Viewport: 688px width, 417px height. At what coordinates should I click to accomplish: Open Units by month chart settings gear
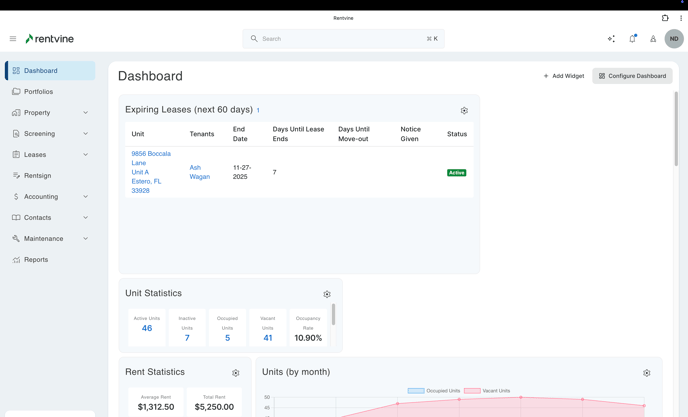(x=647, y=373)
